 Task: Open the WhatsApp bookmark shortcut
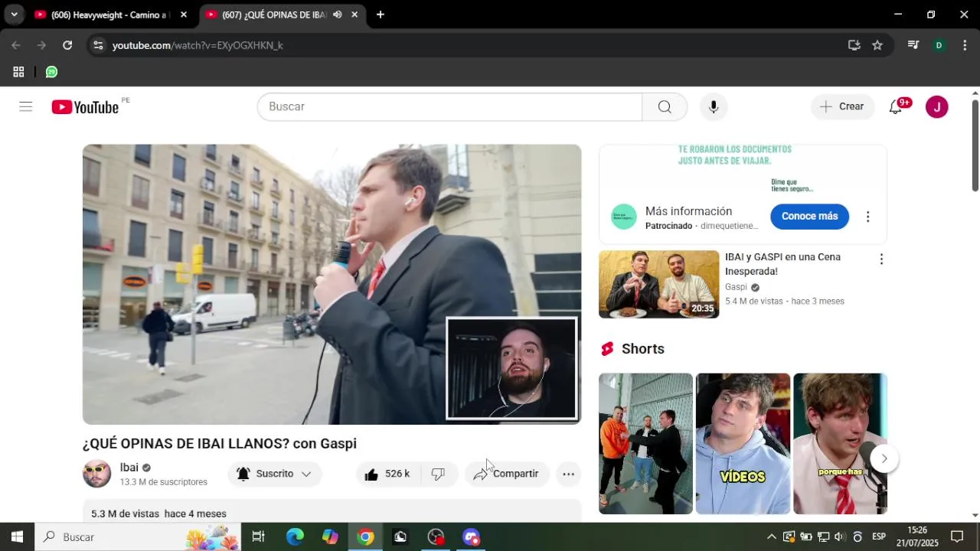pos(51,72)
